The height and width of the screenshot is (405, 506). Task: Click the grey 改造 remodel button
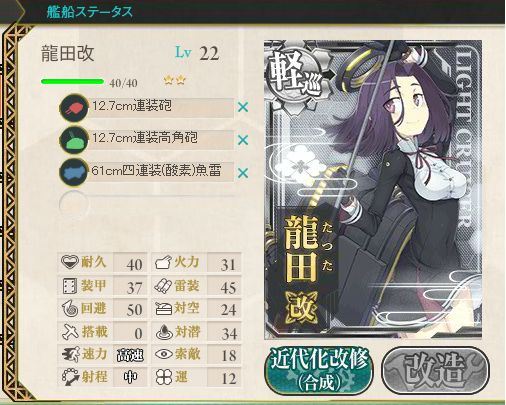coord(435,370)
